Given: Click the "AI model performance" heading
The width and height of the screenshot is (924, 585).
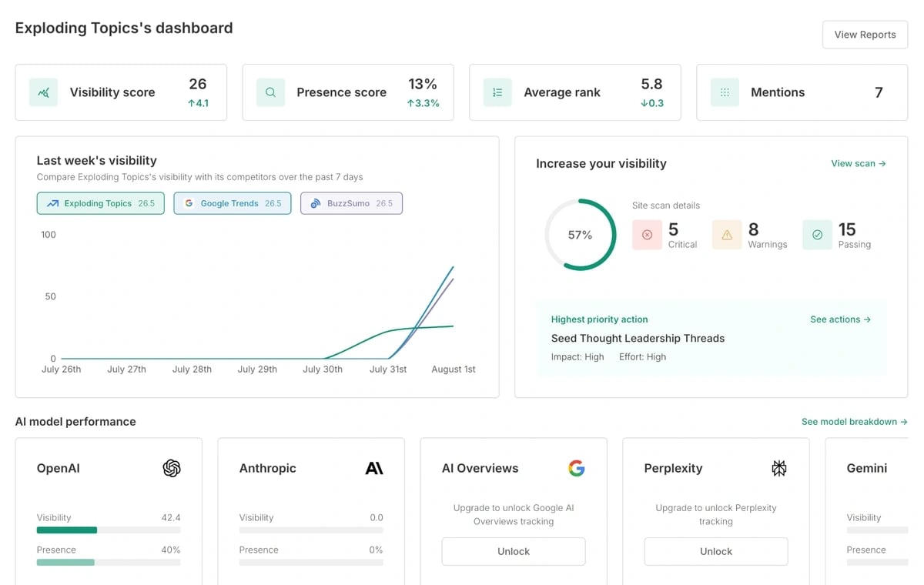Looking at the screenshot, I should (75, 422).
